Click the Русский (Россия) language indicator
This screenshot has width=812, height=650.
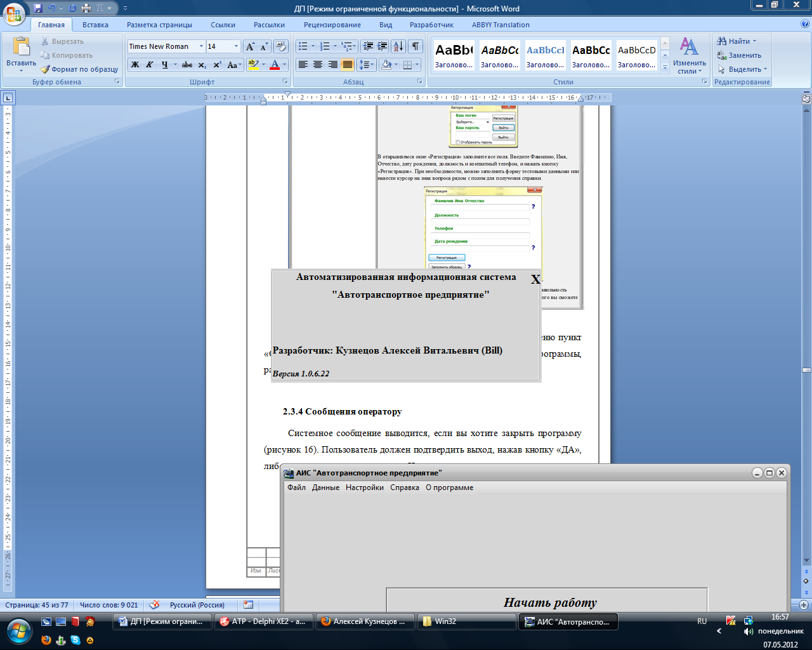point(197,605)
